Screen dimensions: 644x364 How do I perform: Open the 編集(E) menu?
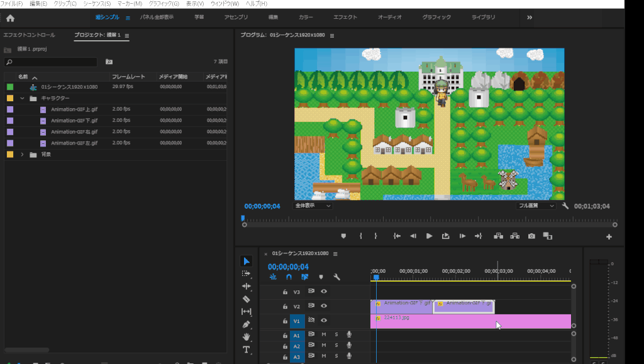point(38,4)
